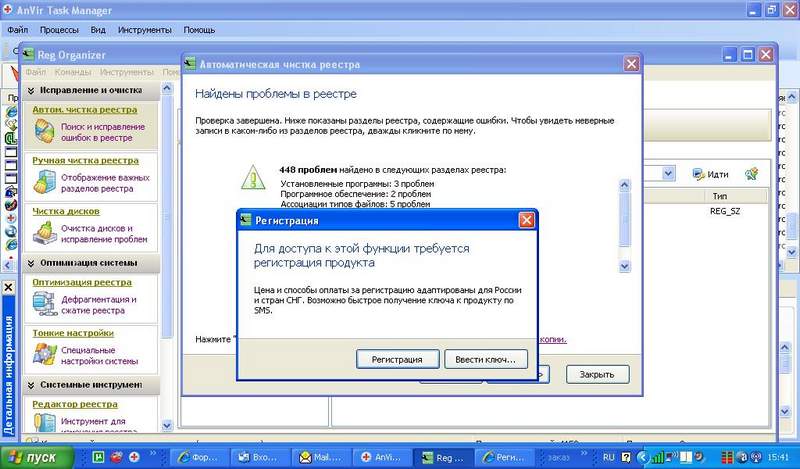Click the Регистрация button in dialog
The height and width of the screenshot is (469, 800).
pos(397,359)
